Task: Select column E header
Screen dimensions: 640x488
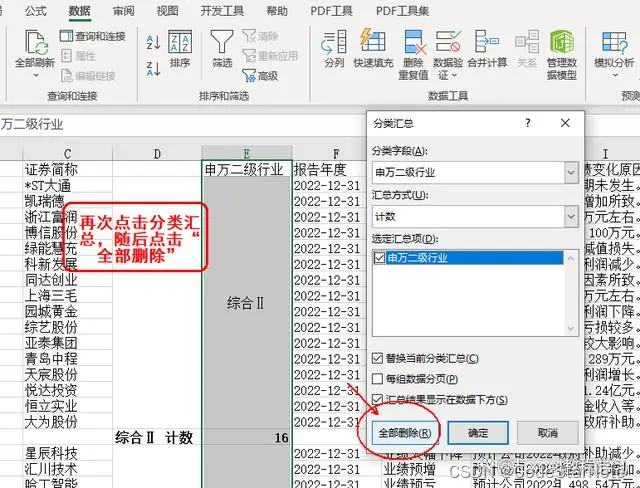Action: [x=247, y=154]
